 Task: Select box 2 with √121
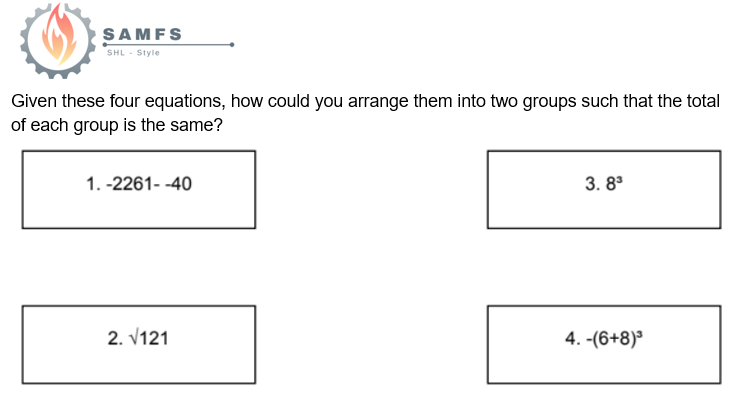[139, 345]
